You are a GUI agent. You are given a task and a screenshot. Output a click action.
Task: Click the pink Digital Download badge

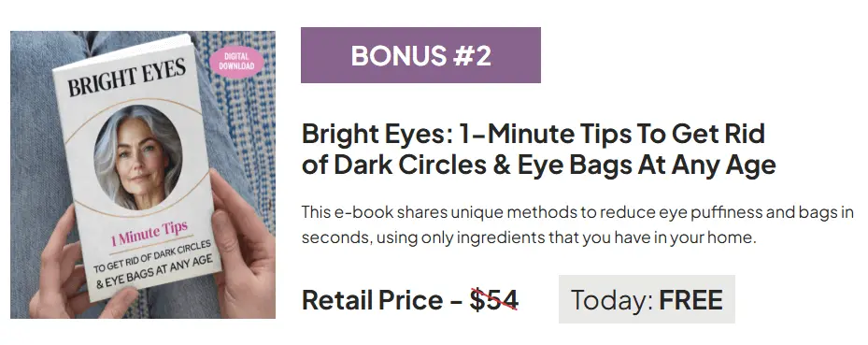(237, 62)
